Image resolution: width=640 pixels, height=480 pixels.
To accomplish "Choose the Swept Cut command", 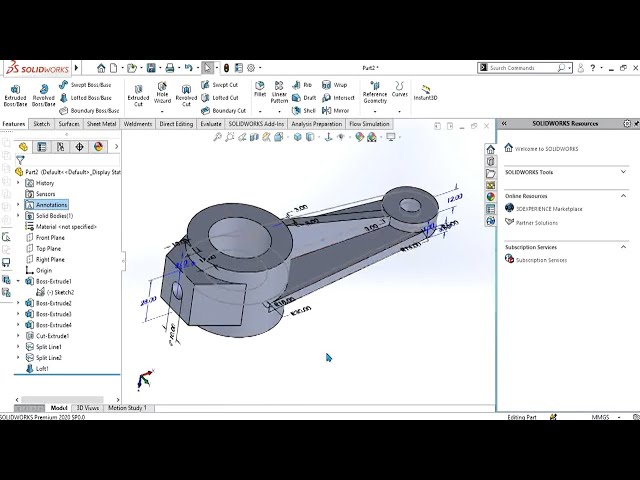I will tap(220, 85).
